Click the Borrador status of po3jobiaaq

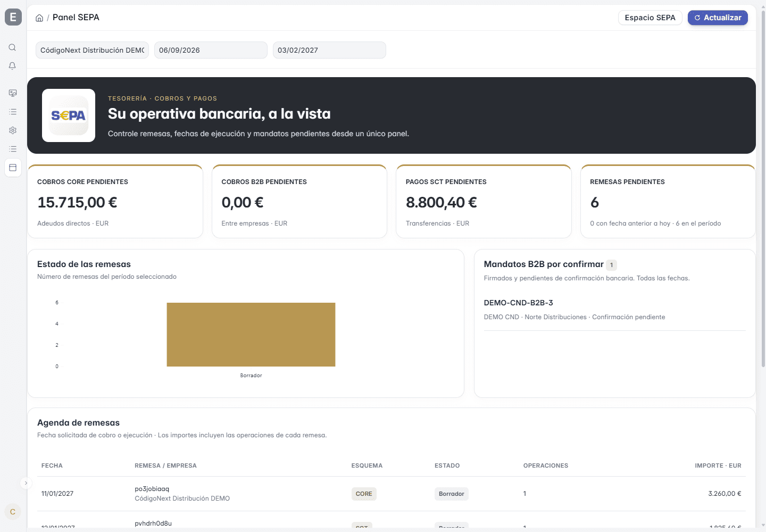tap(452, 494)
